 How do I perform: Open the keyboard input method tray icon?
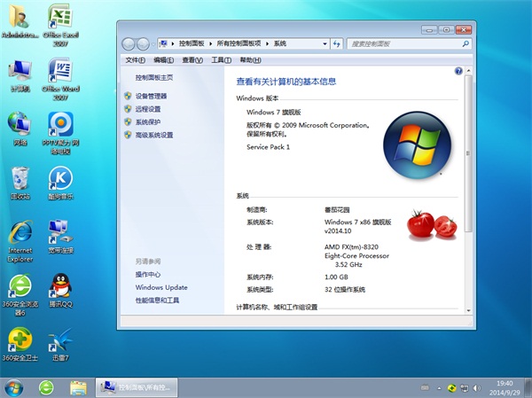425,387
